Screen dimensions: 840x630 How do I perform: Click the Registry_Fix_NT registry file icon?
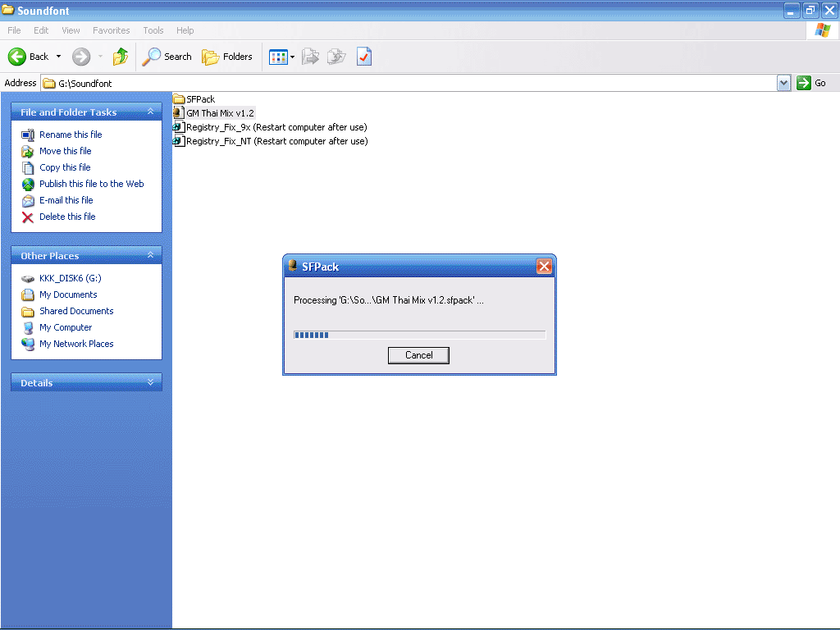pyautogui.click(x=178, y=141)
